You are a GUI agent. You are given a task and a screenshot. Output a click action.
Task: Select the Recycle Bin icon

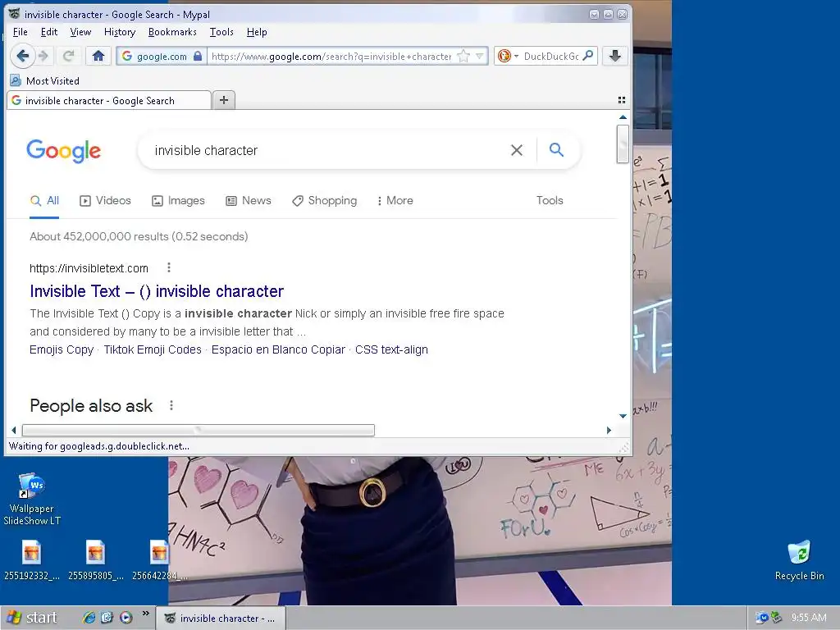click(799, 560)
